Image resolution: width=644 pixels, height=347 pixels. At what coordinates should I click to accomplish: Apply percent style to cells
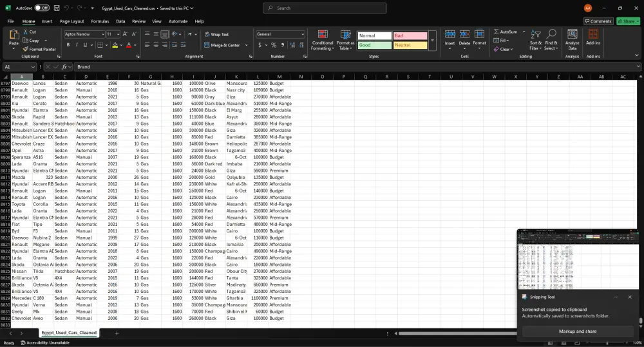pyautogui.click(x=274, y=45)
